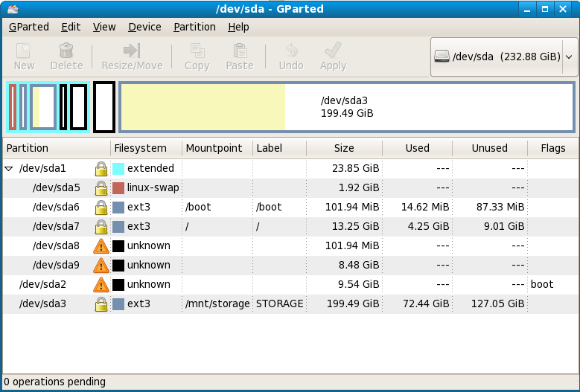This screenshot has width=580, height=392.
Task: Click the Mountpoint column header
Action: click(217, 149)
